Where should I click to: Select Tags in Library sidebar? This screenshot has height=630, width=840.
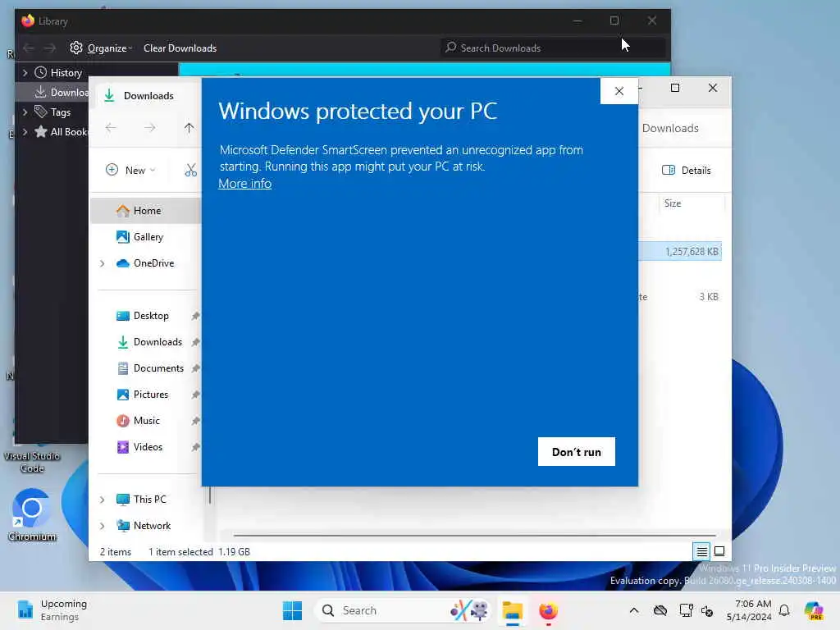(60, 112)
